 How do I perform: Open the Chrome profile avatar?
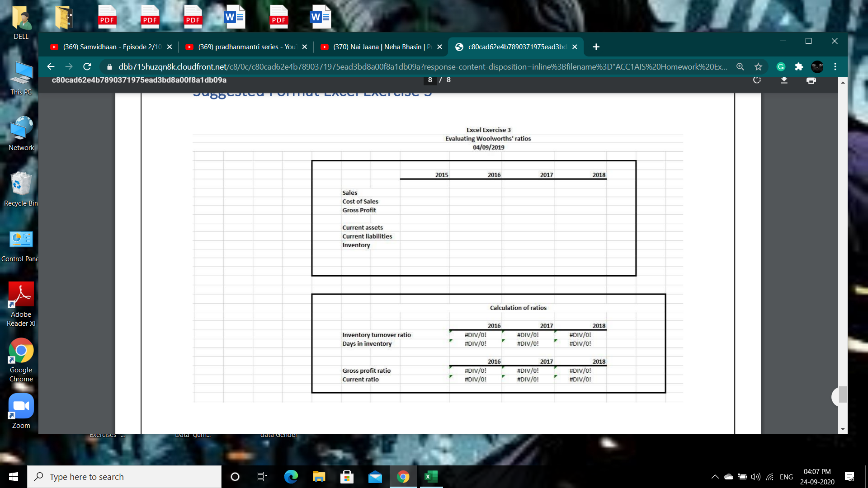pos(817,66)
